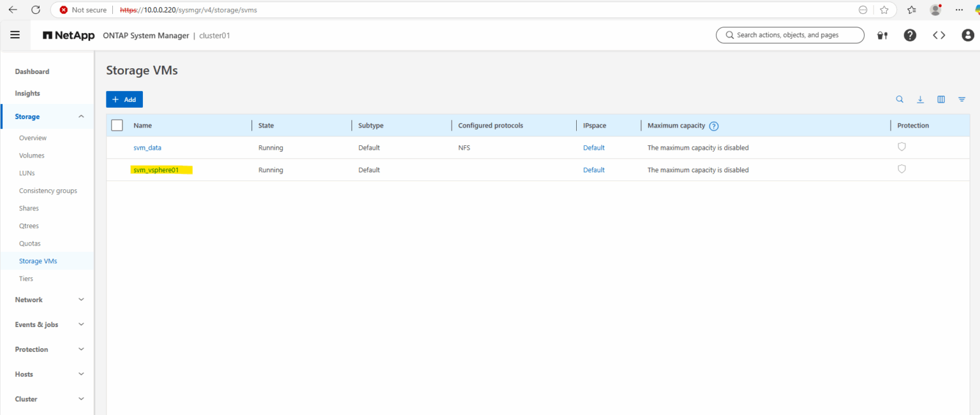980x415 pixels.
Task: Open the table search icon
Action: click(900, 99)
